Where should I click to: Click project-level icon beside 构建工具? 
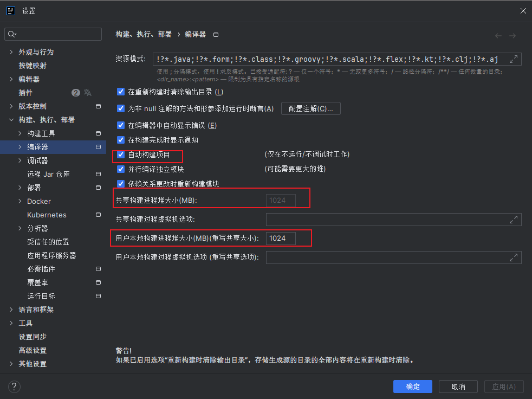coord(99,133)
